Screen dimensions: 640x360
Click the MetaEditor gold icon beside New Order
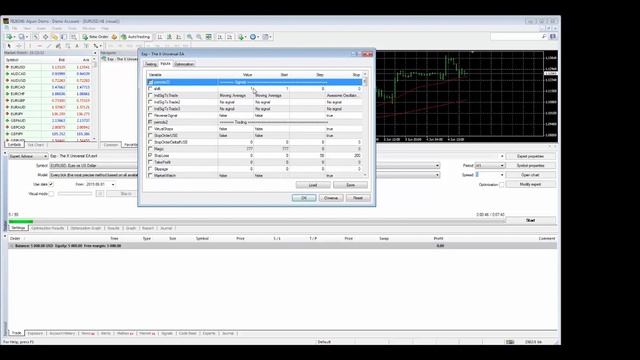114,37
